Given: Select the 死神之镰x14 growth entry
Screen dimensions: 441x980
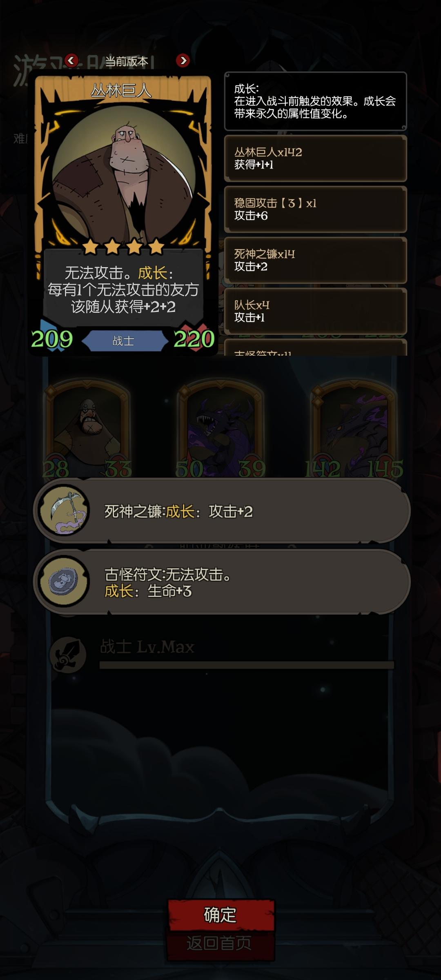Looking at the screenshot, I should point(316,261).
